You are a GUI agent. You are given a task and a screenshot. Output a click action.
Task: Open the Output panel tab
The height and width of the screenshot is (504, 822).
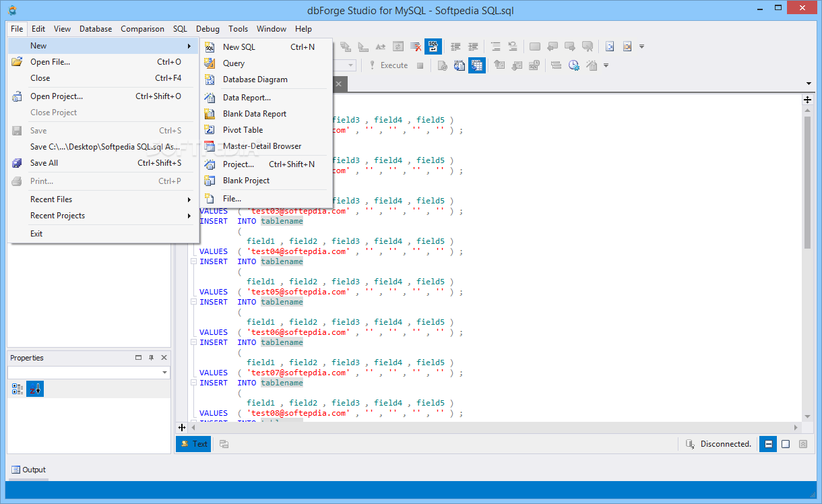(x=29, y=470)
